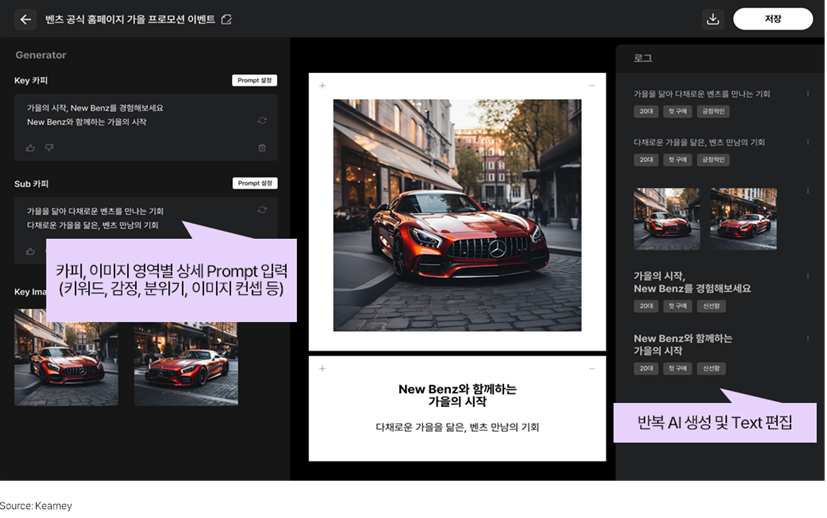The width and height of the screenshot is (827, 518).
Task: Click the Key 카피 line 'New Benz와 함께하는 가을의 시작'
Action: click(x=86, y=122)
